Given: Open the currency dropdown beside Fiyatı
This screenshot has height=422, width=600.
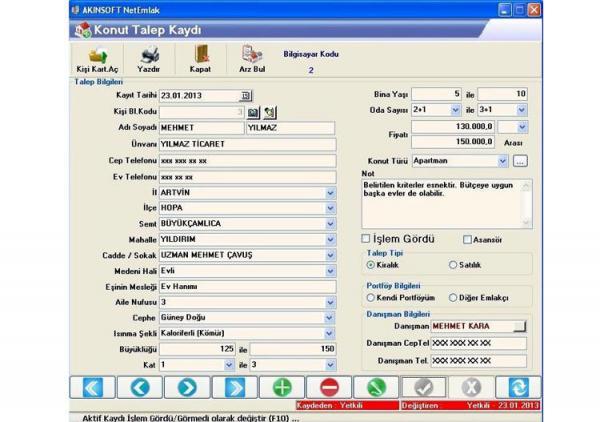Looking at the screenshot, I should point(522,127).
